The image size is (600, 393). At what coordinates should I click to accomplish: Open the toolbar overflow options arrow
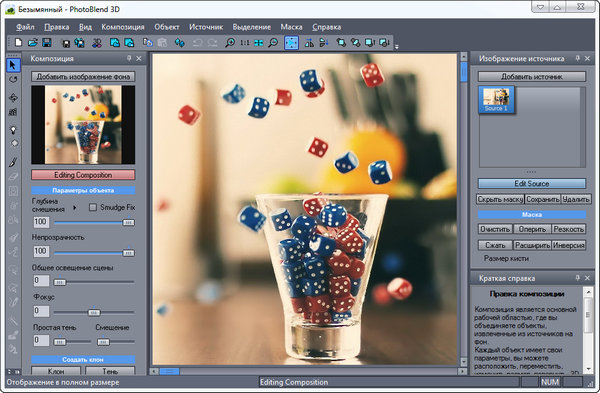point(397,47)
